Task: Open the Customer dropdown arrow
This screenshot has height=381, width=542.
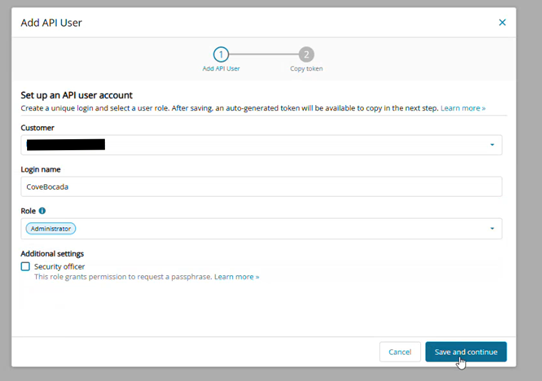Action: pos(492,145)
